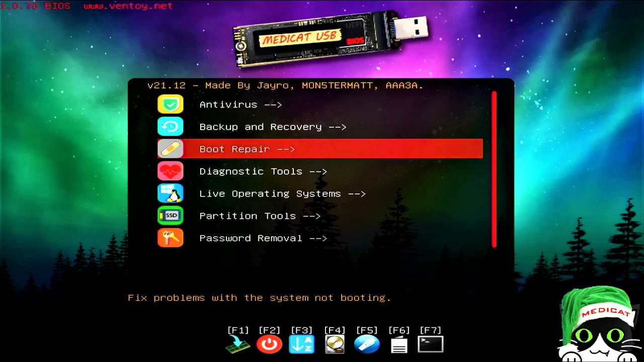The height and width of the screenshot is (362, 644).
Task: Click the Live Operating Systems penguin icon
Action: [x=170, y=193]
